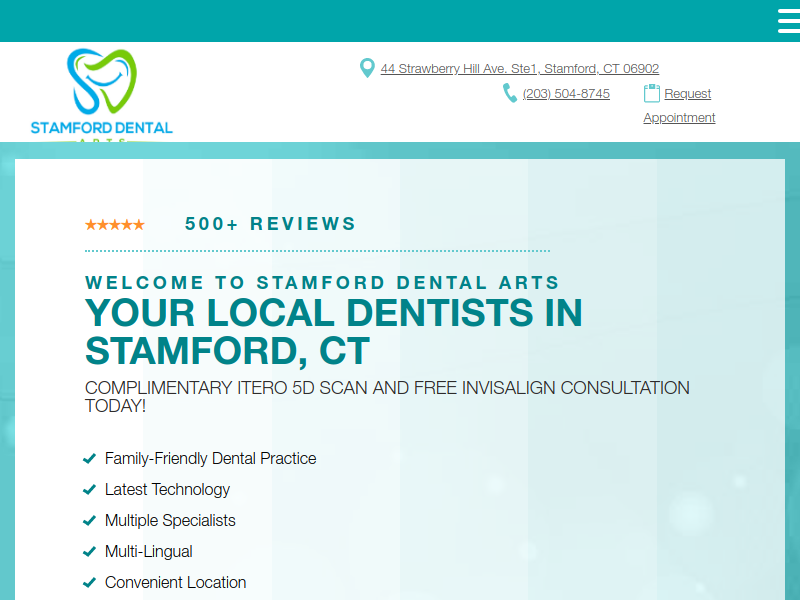Call the (203) 504-8745 phone link
Image resolution: width=800 pixels, height=600 pixels.
[x=566, y=94]
